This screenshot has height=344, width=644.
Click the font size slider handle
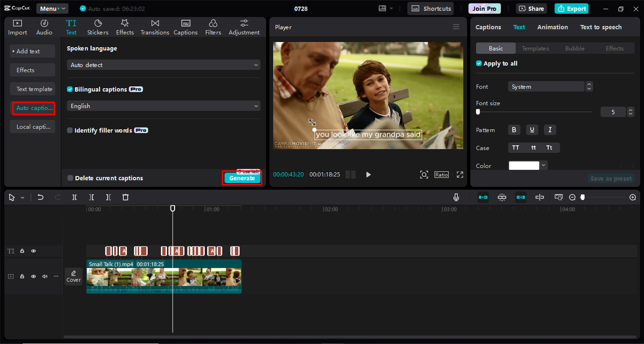coord(478,112)
